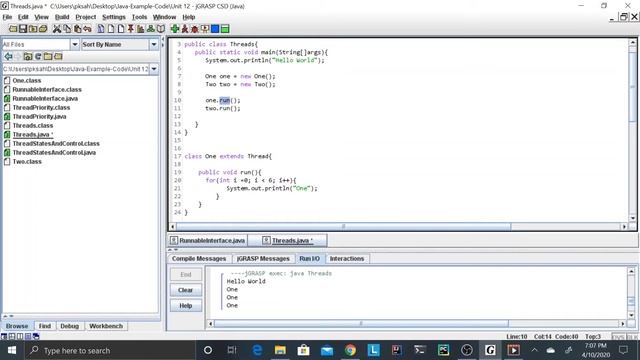Open the Debug side panel tab

(x=69, y=326)
